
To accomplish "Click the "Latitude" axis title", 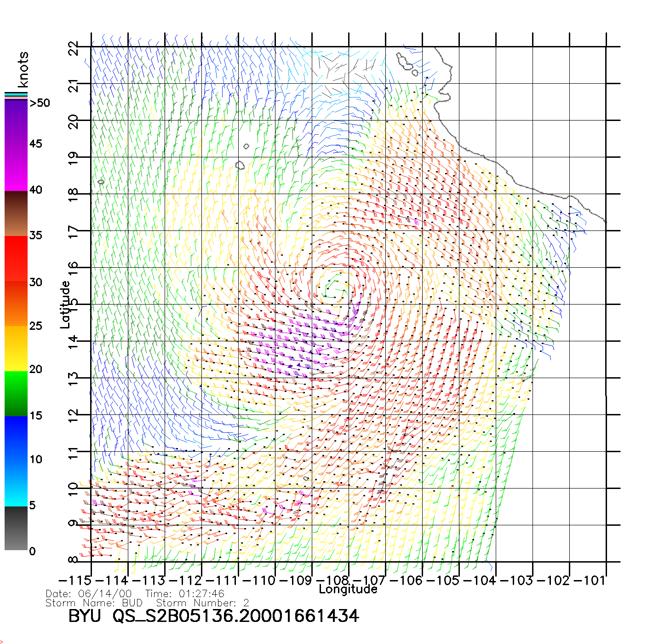I will (65, 305).
